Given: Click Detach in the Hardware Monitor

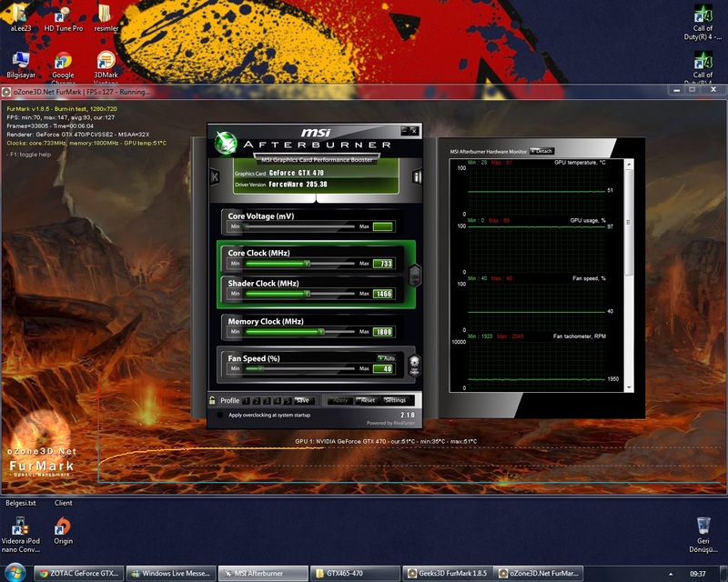Looking at the screenshot, I should (541, 151).
